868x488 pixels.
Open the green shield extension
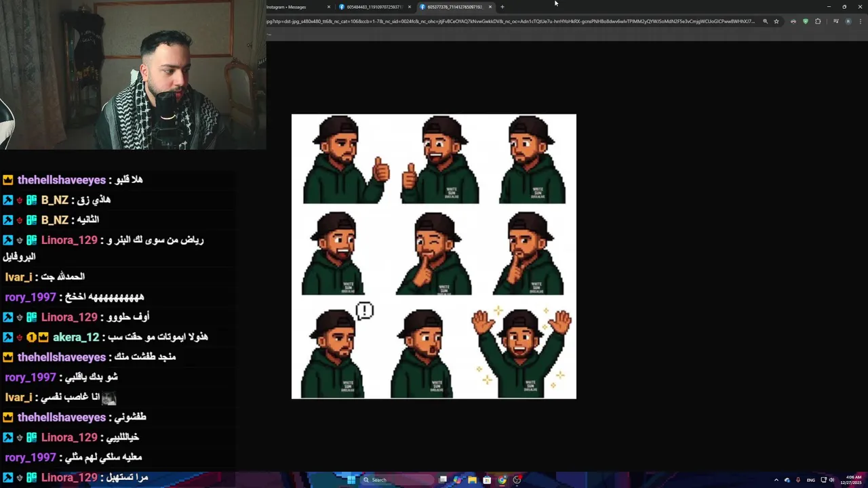806,21
